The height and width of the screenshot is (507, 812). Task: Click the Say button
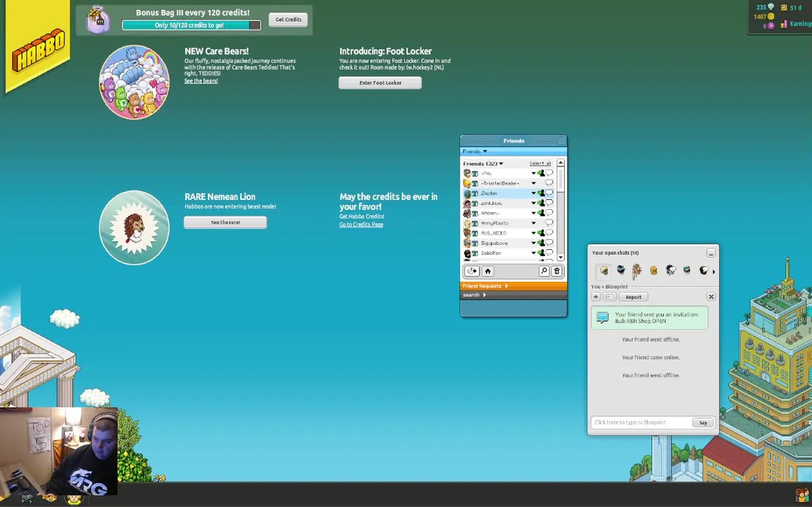(x=703, y=423)
